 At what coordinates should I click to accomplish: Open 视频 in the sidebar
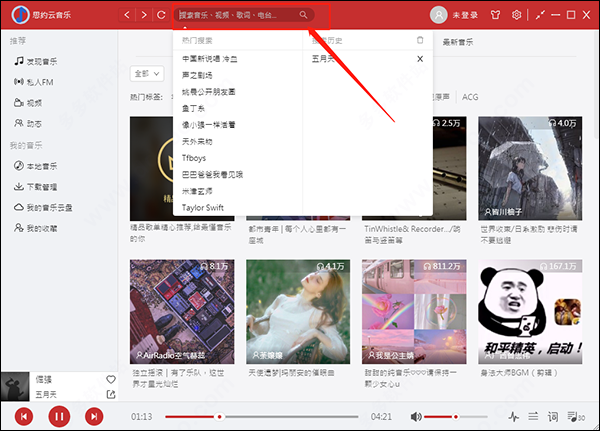[x=28, y=103]
